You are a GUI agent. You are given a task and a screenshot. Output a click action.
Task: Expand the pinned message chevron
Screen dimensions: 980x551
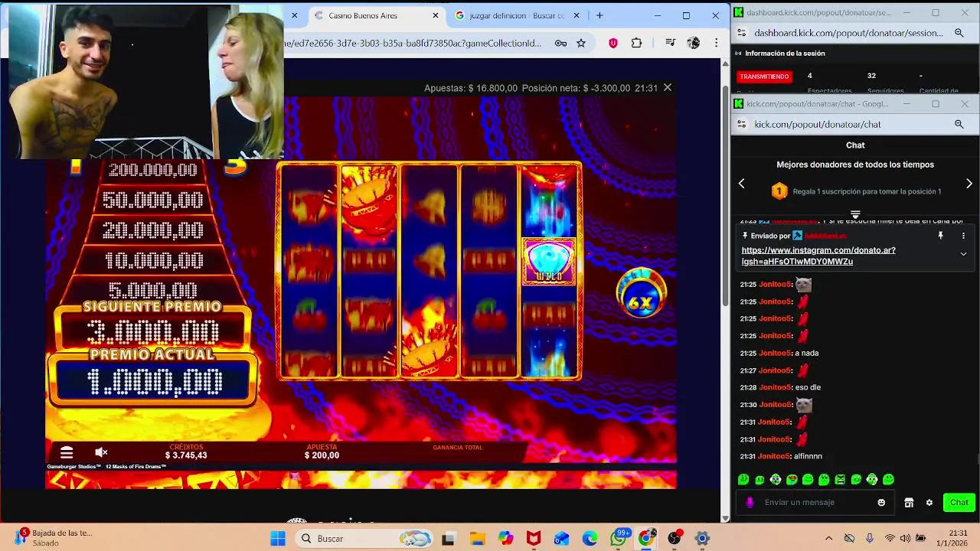coord(963,254)
